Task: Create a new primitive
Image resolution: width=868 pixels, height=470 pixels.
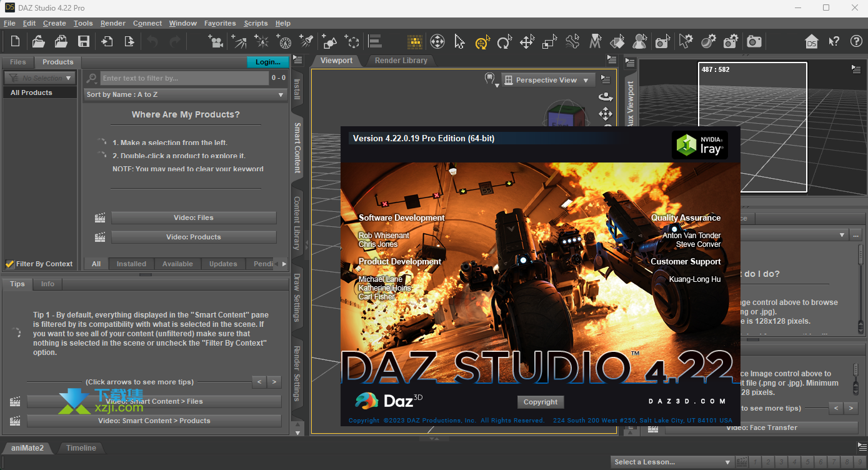Action: (x=329, y=42)
